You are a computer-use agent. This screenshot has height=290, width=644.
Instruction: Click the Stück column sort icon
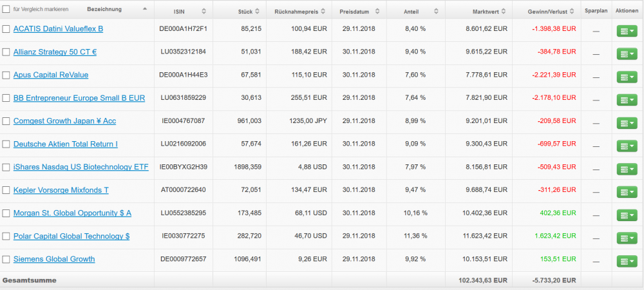(x=256, y=12)
